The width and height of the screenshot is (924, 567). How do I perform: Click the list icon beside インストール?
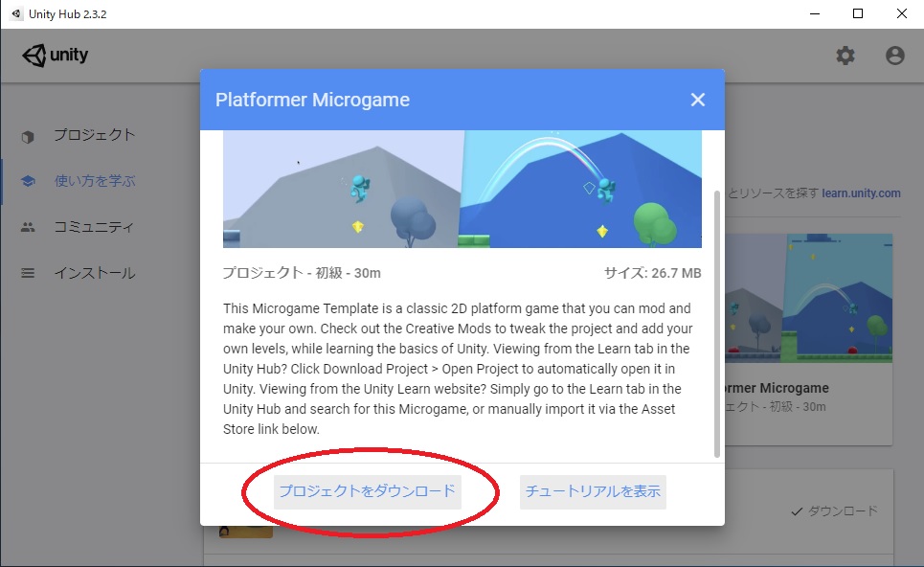pyautogui.click(x=28, y=273)
